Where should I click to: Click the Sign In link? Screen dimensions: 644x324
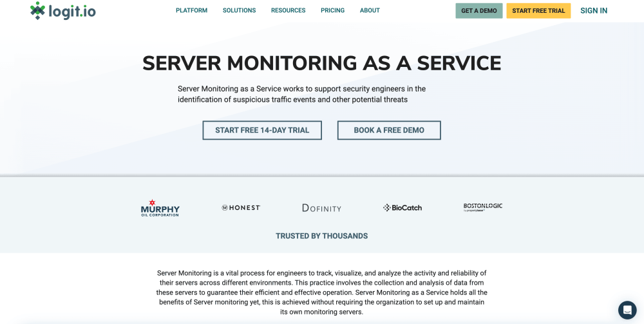(x=593, y=11)
